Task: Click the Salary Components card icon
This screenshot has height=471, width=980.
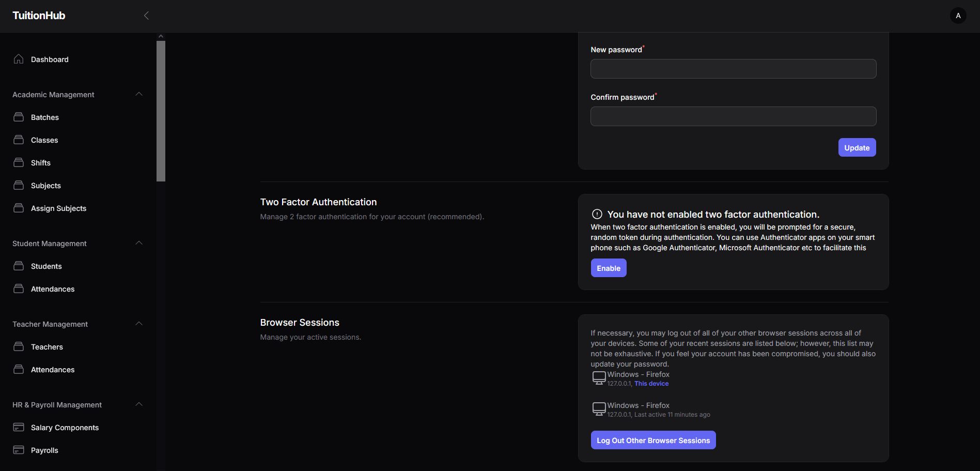Action: point(19,428)
